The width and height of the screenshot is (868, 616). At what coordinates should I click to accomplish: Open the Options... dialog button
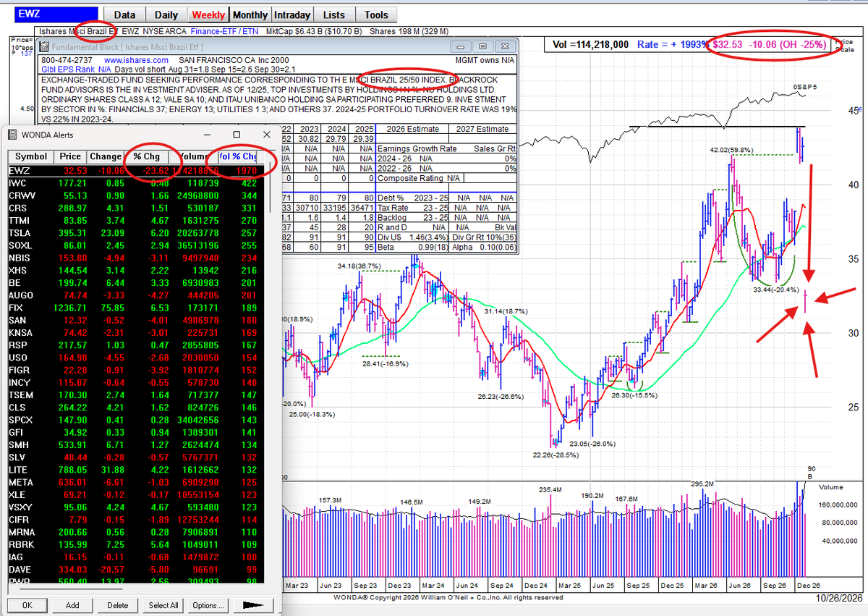tap(207, 605)
